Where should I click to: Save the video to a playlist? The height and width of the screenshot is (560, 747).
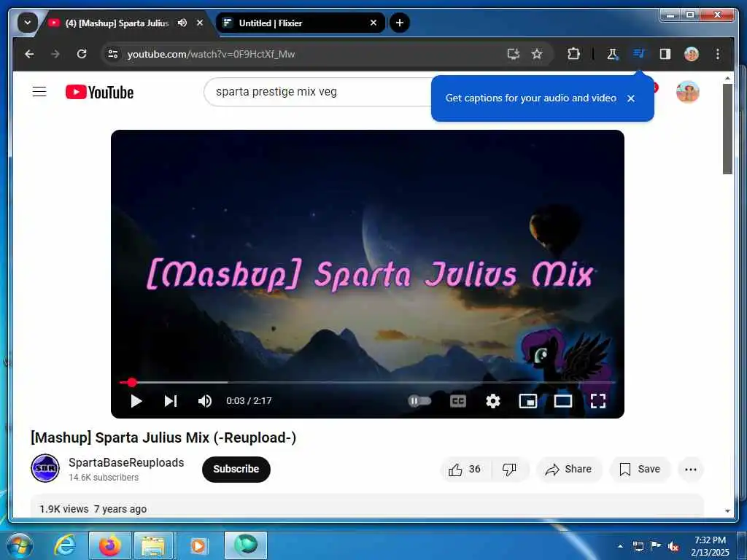pyautogui.click(x=640, y=469)
